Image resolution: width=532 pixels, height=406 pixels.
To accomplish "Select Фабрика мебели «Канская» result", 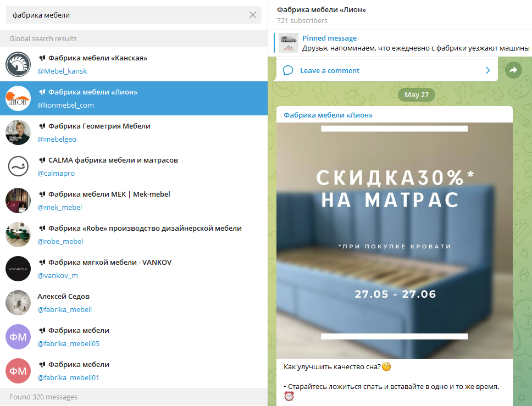I will (x=134, y=64).
